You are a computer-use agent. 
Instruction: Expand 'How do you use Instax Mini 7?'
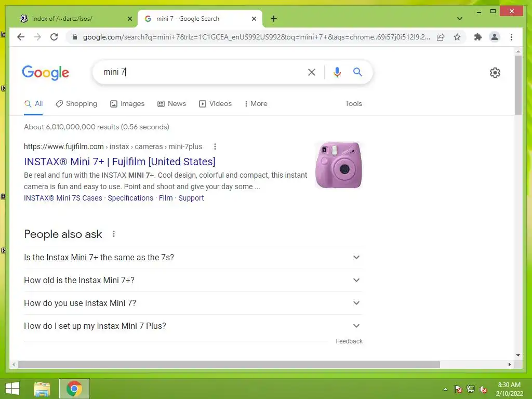pyautogui.click(x=193, y=303)
